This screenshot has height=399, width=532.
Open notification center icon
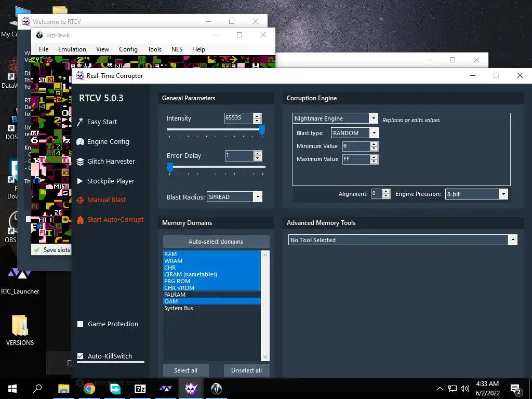(516, 389)
